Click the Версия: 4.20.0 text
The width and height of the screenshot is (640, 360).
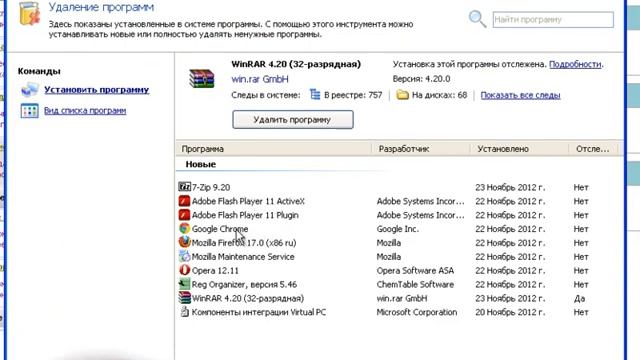421,79
